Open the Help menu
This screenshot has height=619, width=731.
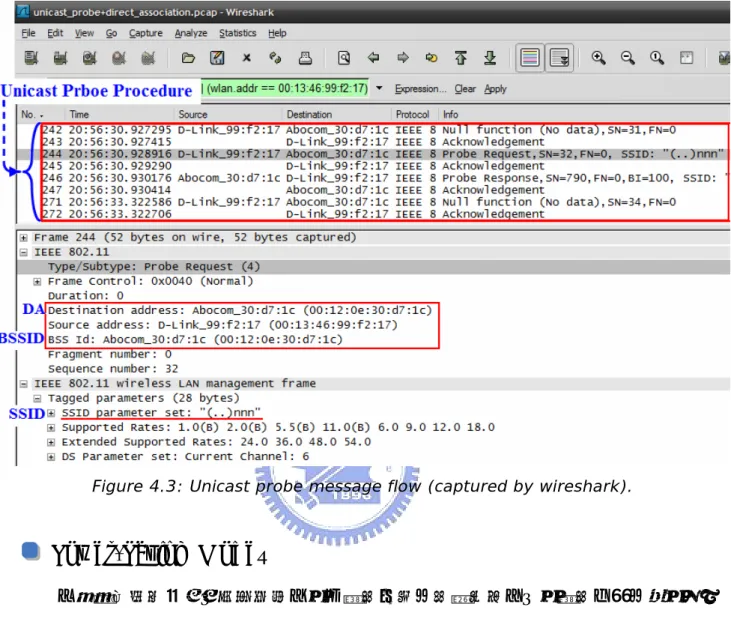[x=277, y=33]
